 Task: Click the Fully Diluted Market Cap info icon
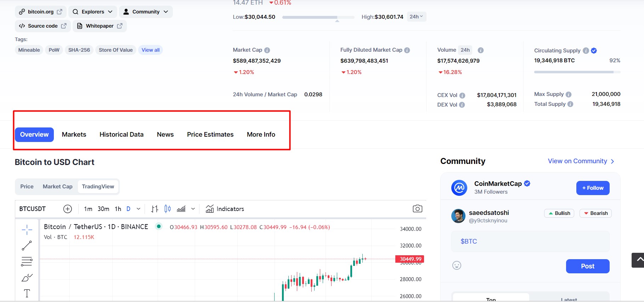pyautogui.click(x=407, y=50)
